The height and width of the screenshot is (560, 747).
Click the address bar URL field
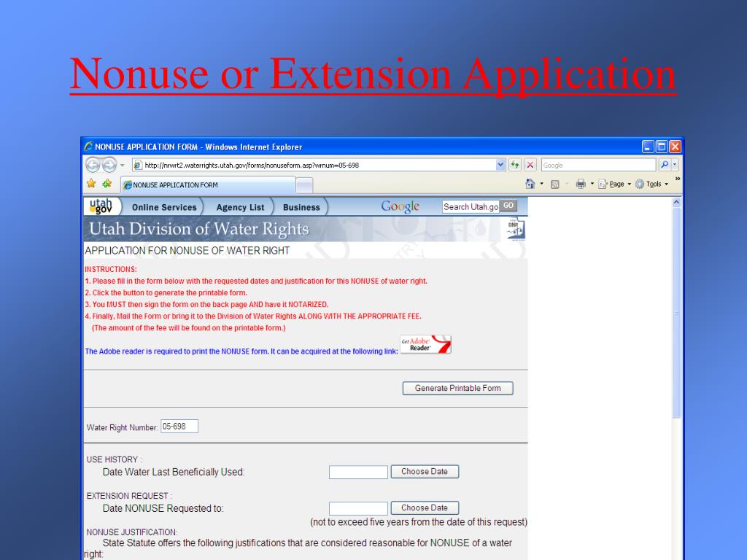[x=314, y=166]
